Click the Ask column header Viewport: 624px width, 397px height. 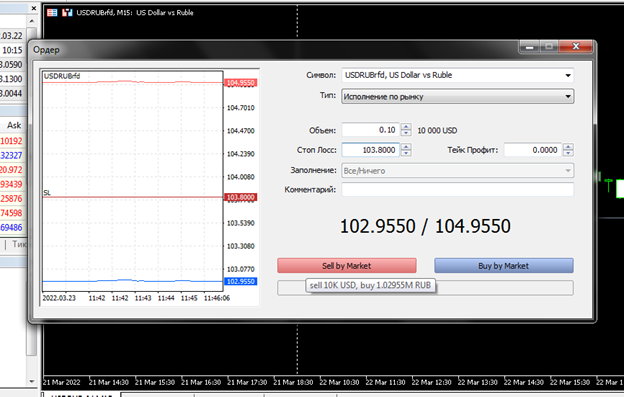pos(14,125)
